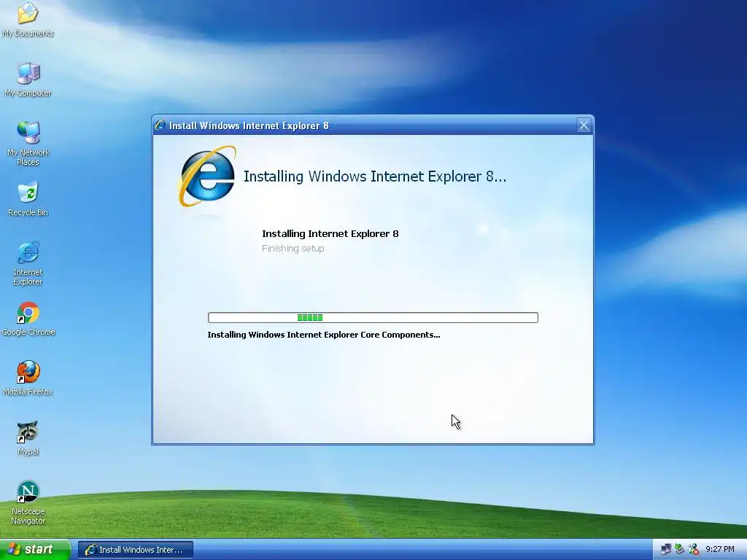Click the 'Installing Internet Explorer 8' step label
The width and height of the screenshot is (747, 560).
(x=330, y=234)
